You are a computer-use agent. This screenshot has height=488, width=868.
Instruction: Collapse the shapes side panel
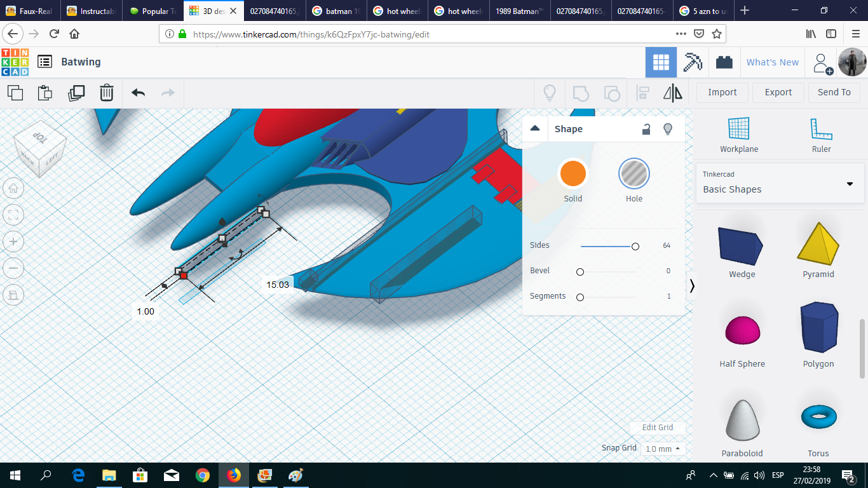pos(692,286)
